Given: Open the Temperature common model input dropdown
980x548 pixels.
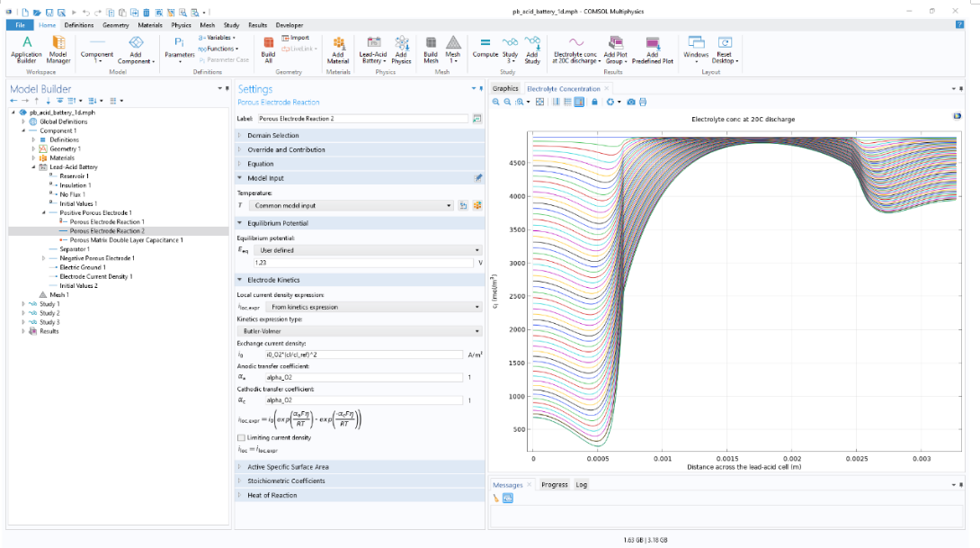Looking at the screenshot, I should coord(352,206).
